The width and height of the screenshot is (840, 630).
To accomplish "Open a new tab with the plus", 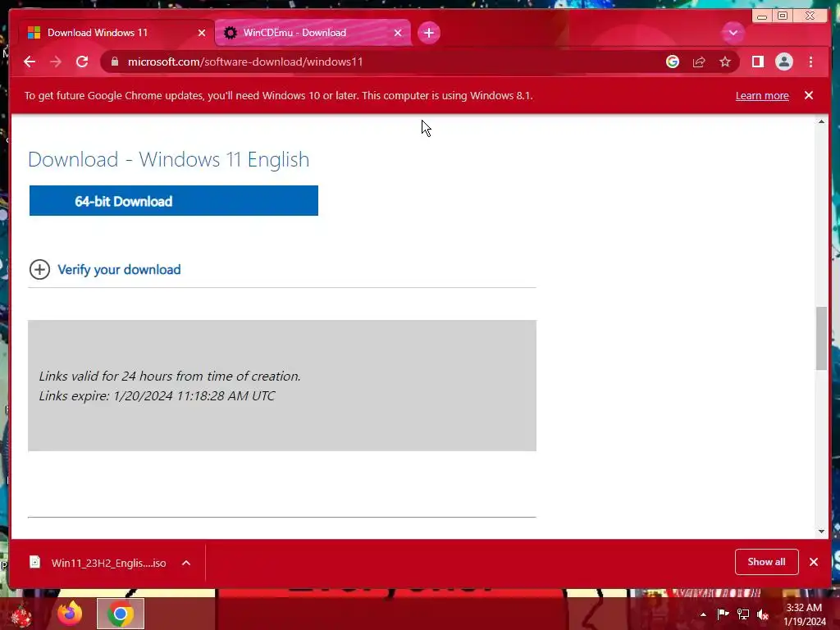I will (x=428, y=33).
